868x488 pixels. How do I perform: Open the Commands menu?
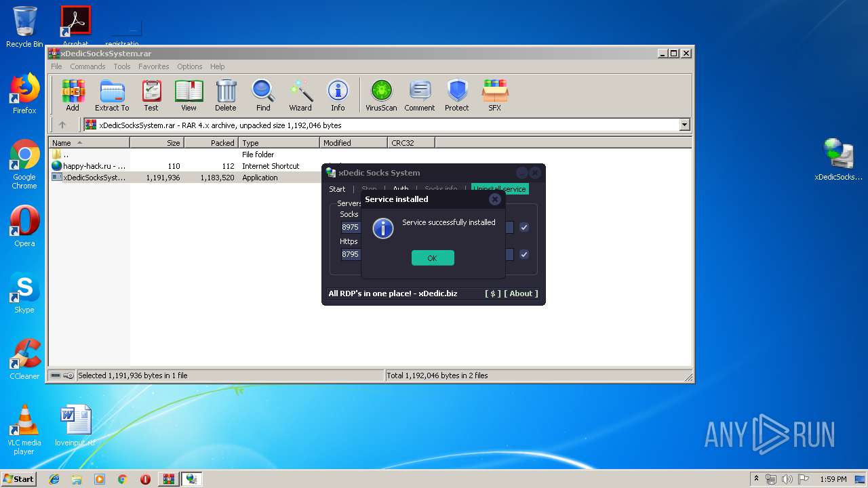pyautogui.click(x=87, y=66)
